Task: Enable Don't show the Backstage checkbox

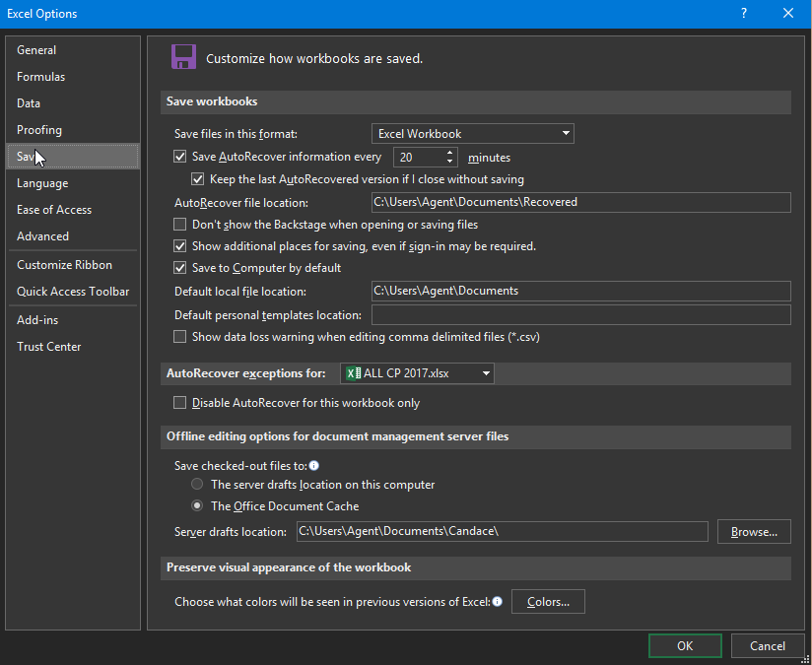Action: (x=179, y=225)
